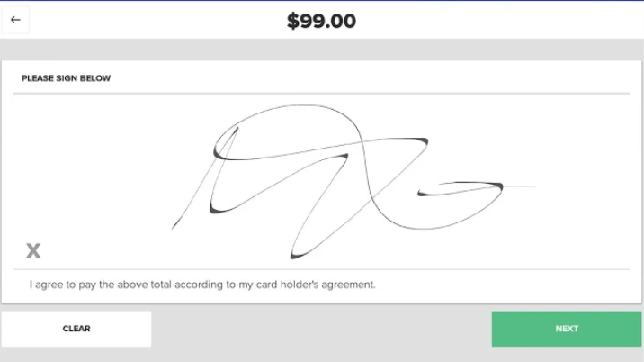The height and width of the screenshot is (362, 644).
Task: Click the white header bar right of $99.00
Action: (x=504, y=20)
